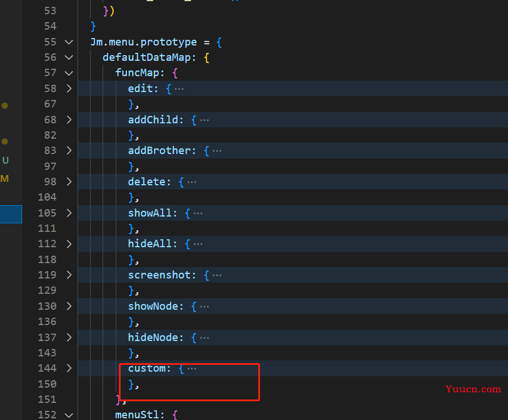
Task: Click the ellipsis after addBrother: {
Action: pos(217,151)
